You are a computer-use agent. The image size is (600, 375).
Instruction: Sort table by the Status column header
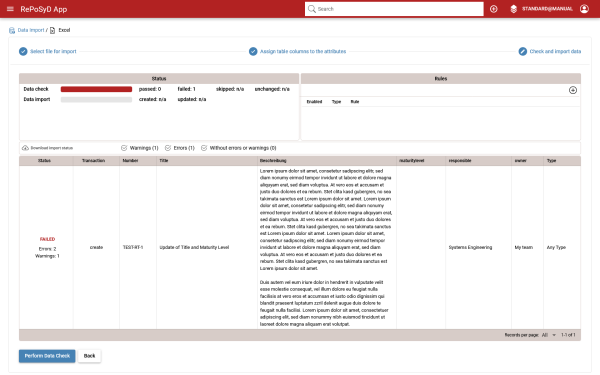pyautogui.click(x=44, y=160)
